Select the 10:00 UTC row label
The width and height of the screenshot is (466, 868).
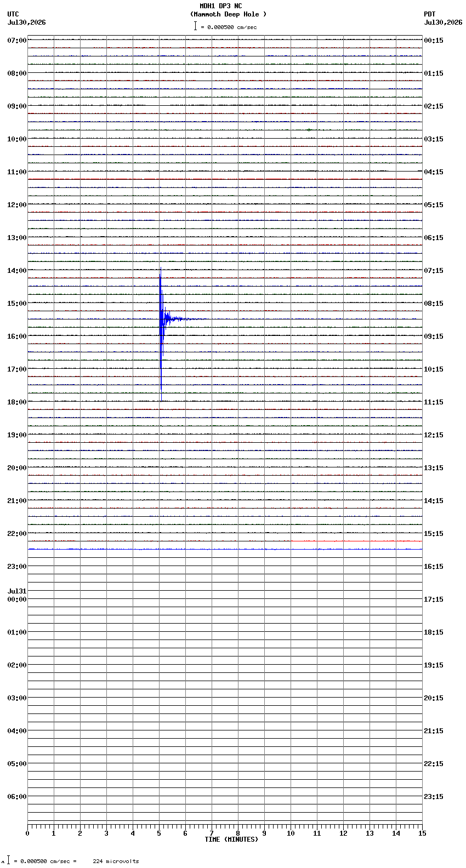[17, 139]
